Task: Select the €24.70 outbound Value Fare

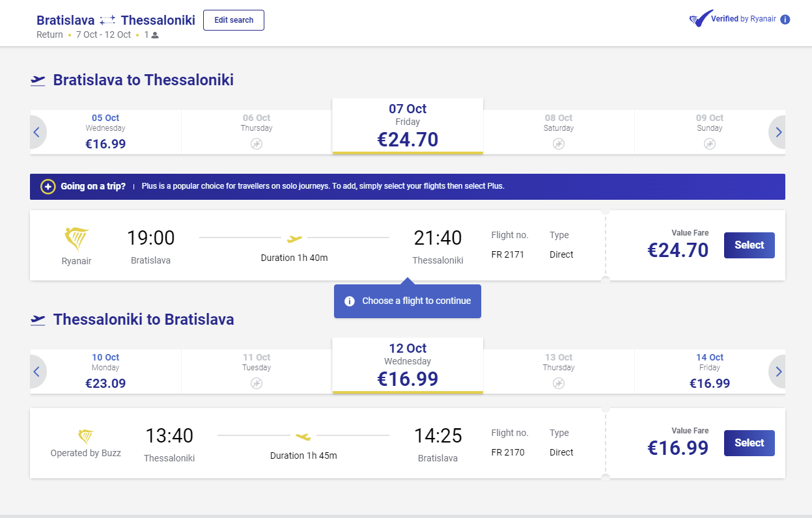Action: [749, 245]
